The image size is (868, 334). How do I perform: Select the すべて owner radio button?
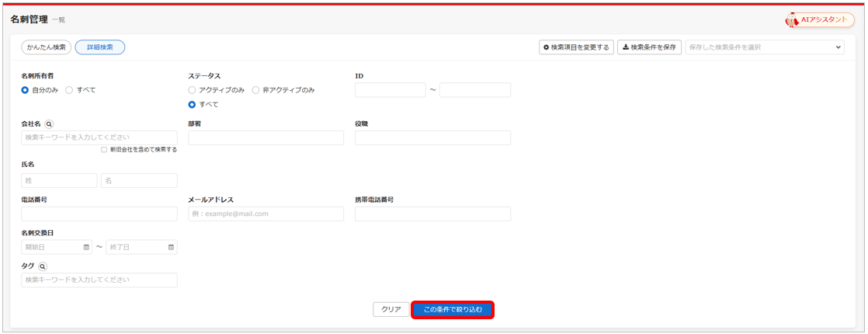(69, 90)
